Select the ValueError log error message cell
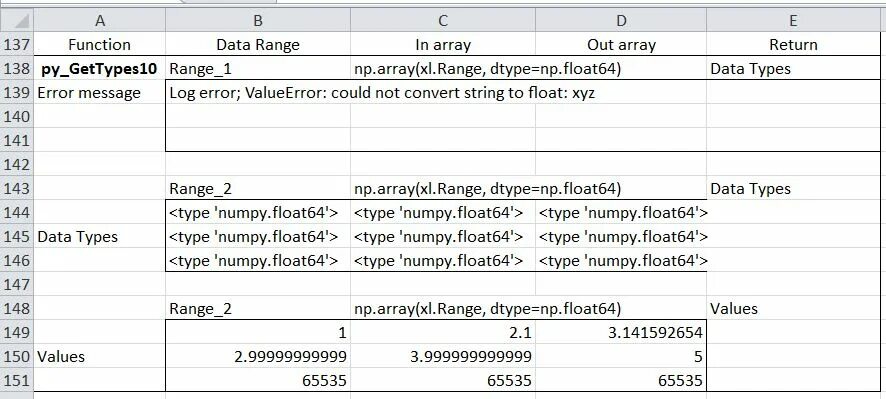 point(382,93)
